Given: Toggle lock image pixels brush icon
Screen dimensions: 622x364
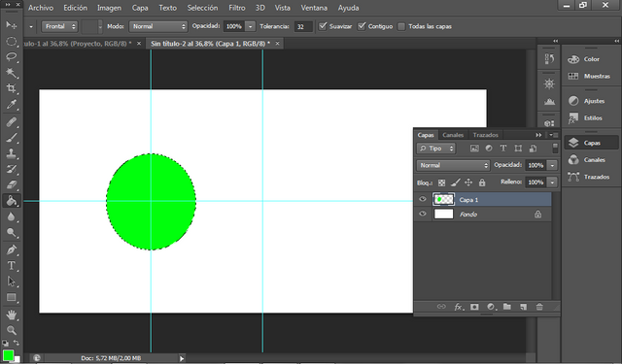Looking at the screenshot, I should [x=456, y=182].
